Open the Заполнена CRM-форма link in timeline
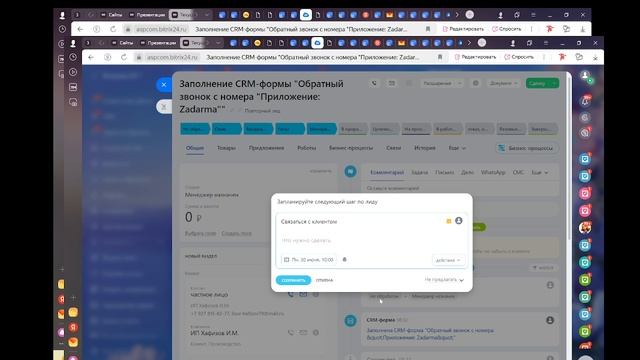 pos(430,334)
